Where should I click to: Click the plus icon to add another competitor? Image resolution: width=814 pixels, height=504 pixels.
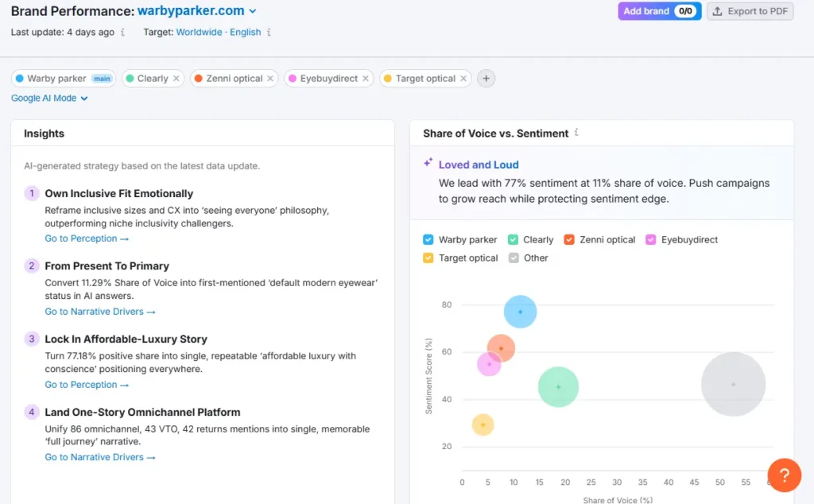(x=486, y=78)
